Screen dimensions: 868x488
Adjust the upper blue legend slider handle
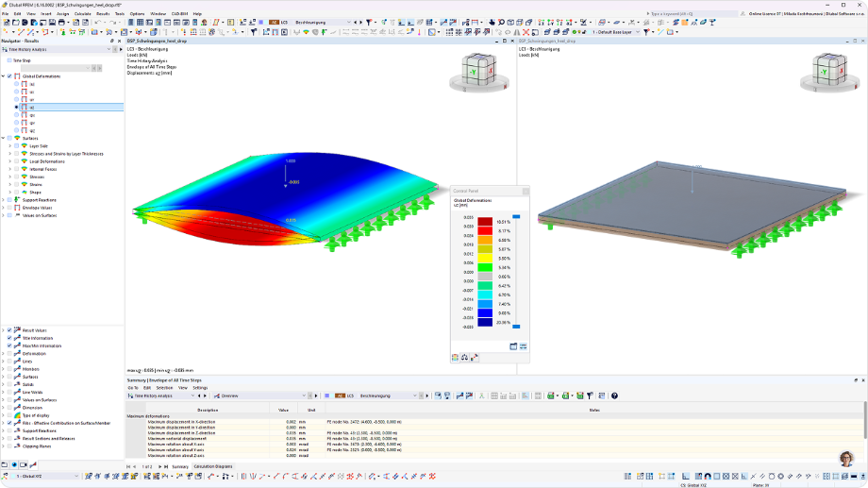516,216
